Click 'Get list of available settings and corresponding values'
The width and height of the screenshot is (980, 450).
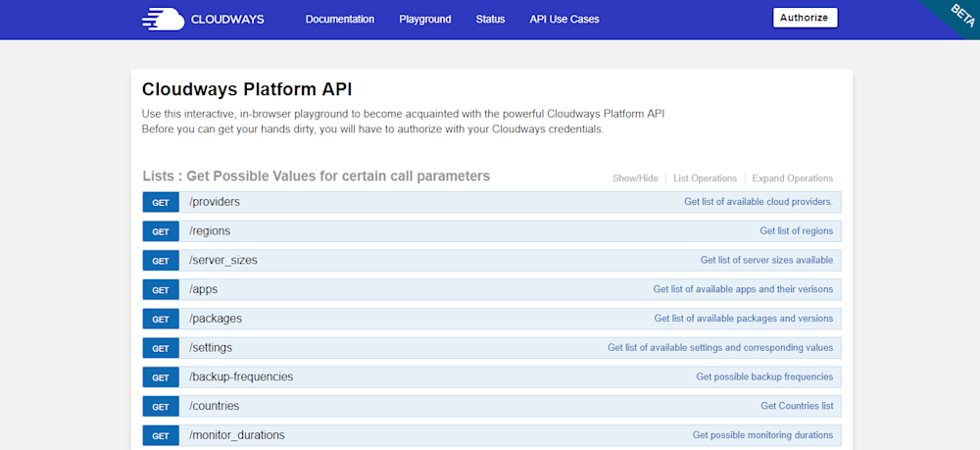click(x=720, y=347)
